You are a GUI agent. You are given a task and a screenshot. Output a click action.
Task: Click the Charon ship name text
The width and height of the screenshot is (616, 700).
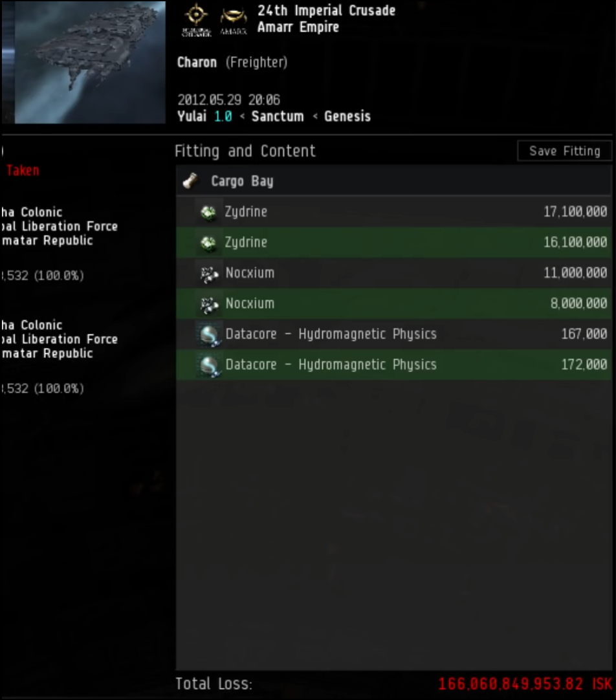pyautogui.click(x=197, y=62)
